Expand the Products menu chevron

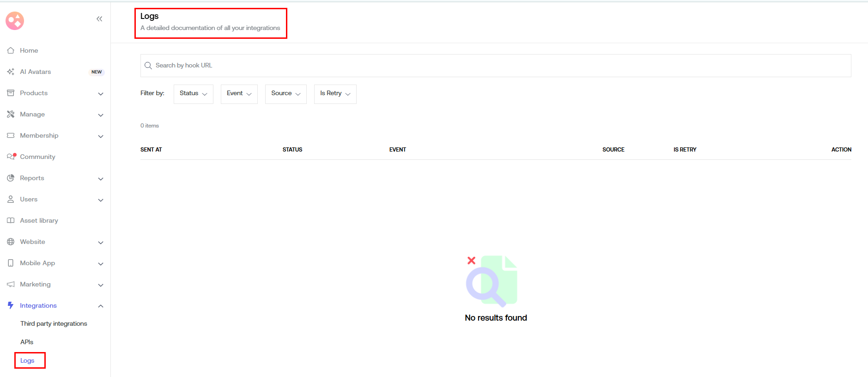pos(101,94)
